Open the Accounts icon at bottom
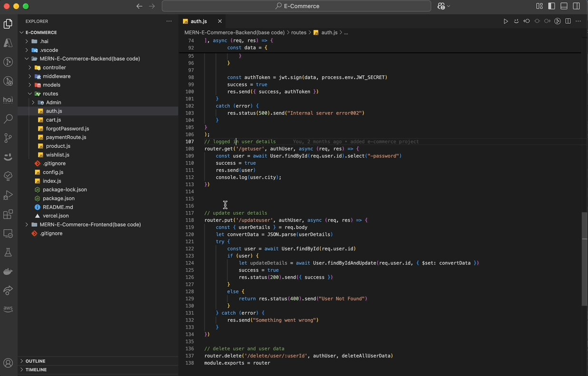Screen dimensions: 588x376 click(x=8, y=363)
